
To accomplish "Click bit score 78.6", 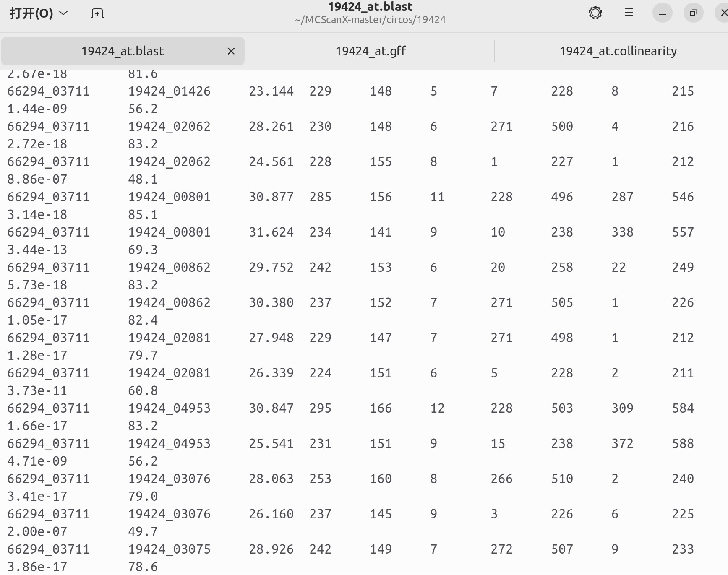I will coord(143,567).
